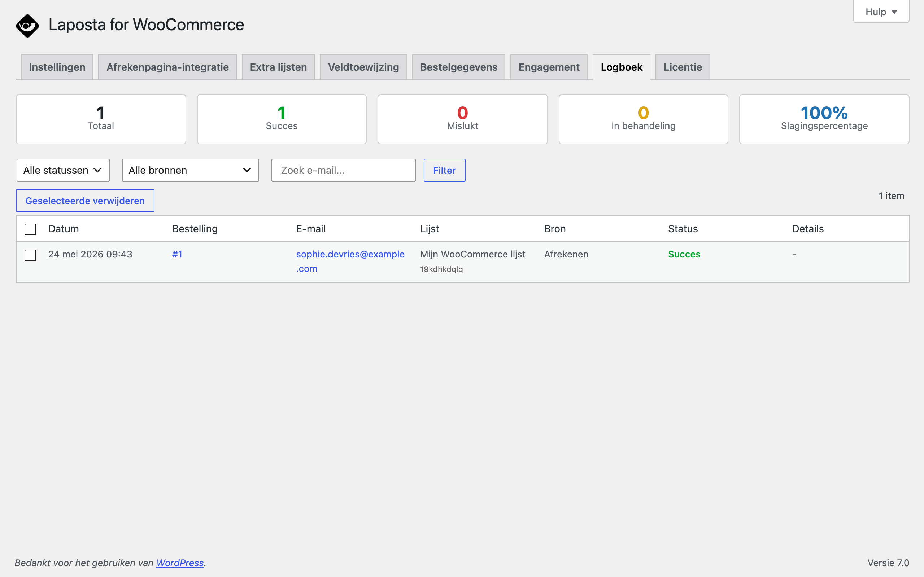Check the row checkbox for 24 mei 2026
This screenshot has height=577, width=924.
tap(30, 255)
